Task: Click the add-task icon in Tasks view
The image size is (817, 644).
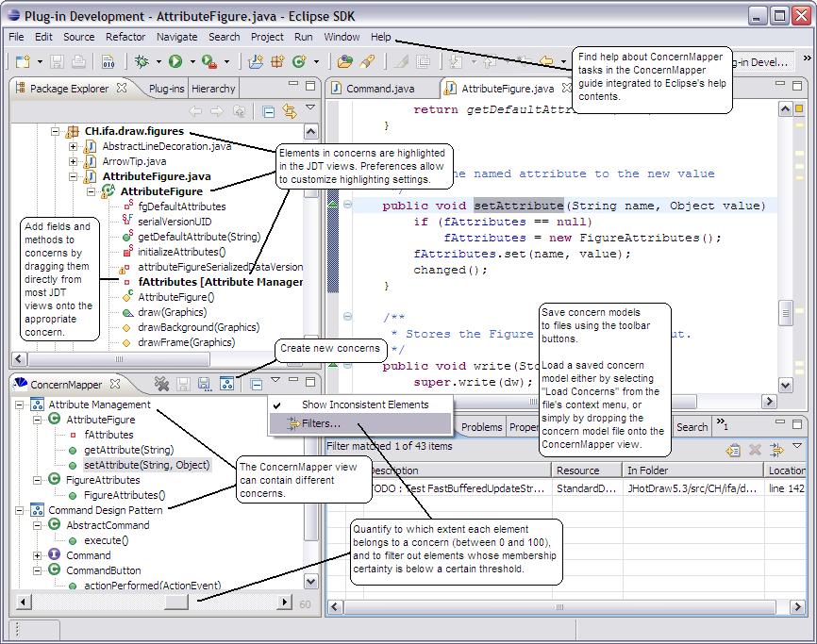Action: pos(733,450)
